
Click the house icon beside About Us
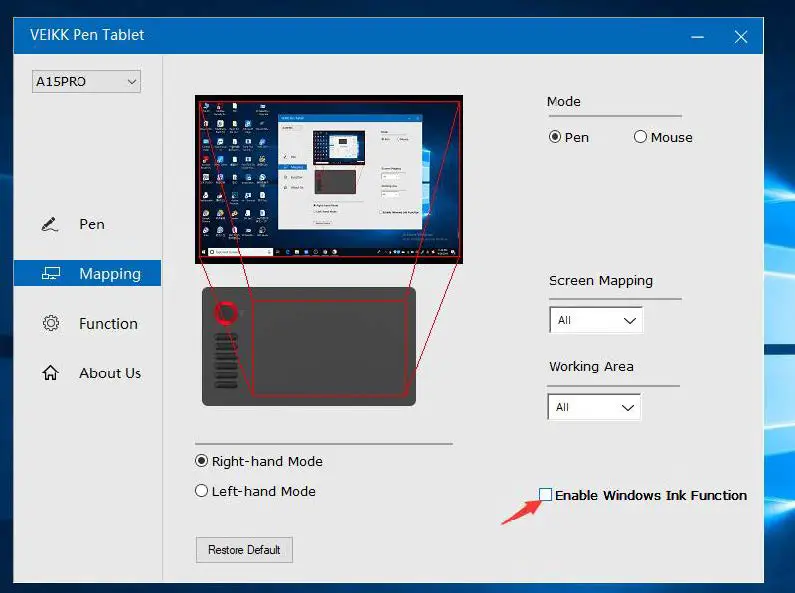tap(50, 373)
